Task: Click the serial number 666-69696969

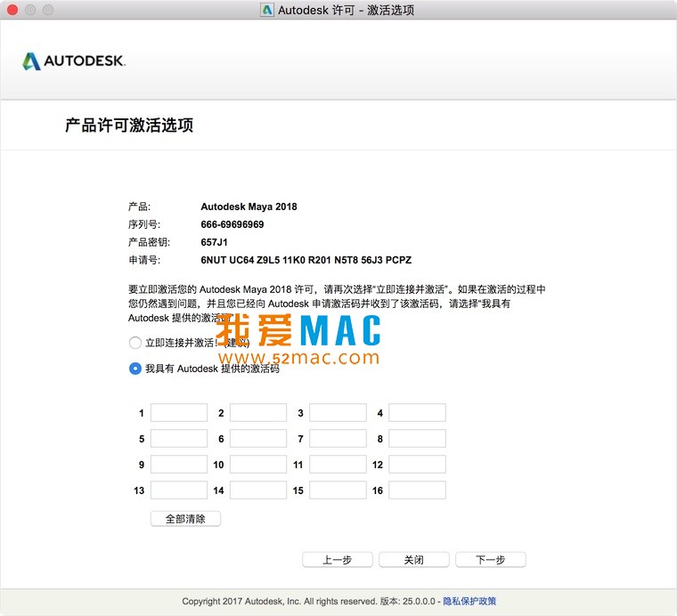Action: [232, 224]
